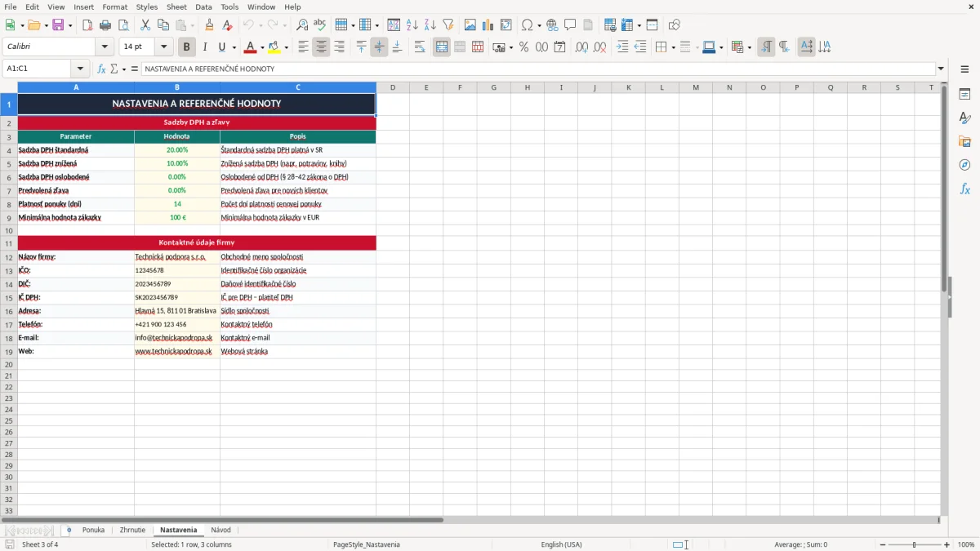Click the Sort icon
Image resolution: width=980 pixels, height=551 pixels.
point(394,25)
